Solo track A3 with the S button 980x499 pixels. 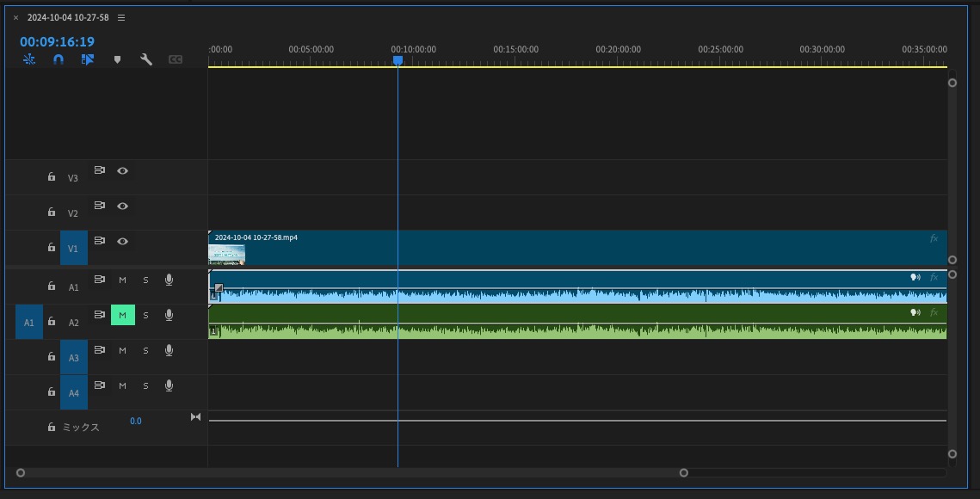tap(145, 351)
